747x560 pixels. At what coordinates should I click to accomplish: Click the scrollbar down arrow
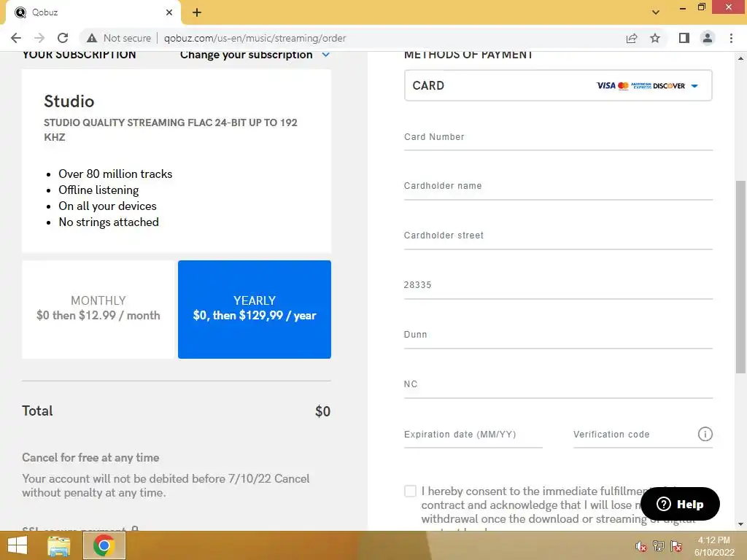[740, 524]
